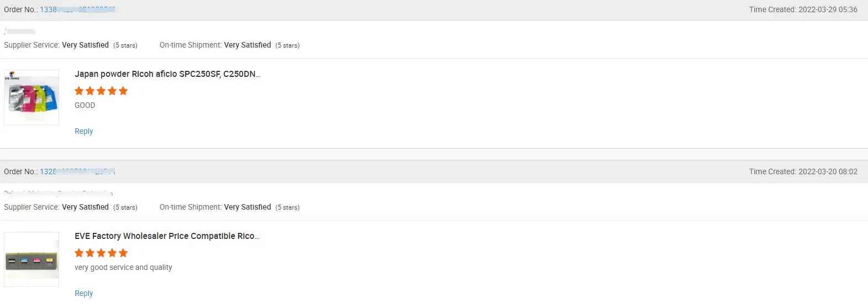Click Reply under "very good service and quality"
The width and height of the screenshot is (868, 307).
tap(83, 293)
